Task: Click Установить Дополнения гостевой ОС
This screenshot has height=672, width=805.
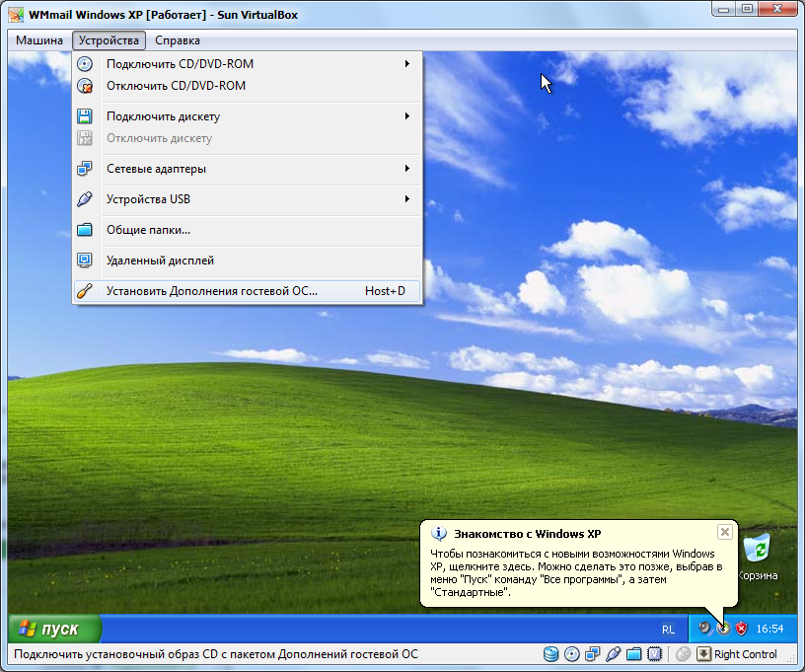Action: 247,291
